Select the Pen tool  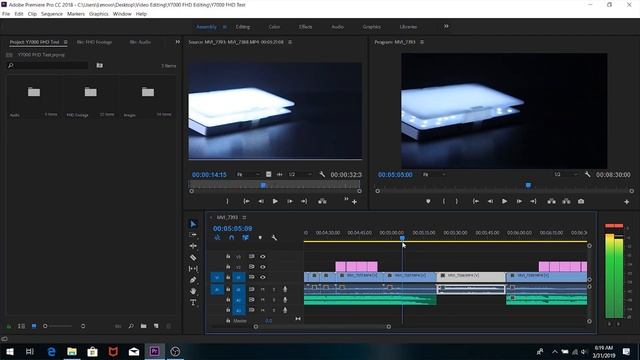193,280
